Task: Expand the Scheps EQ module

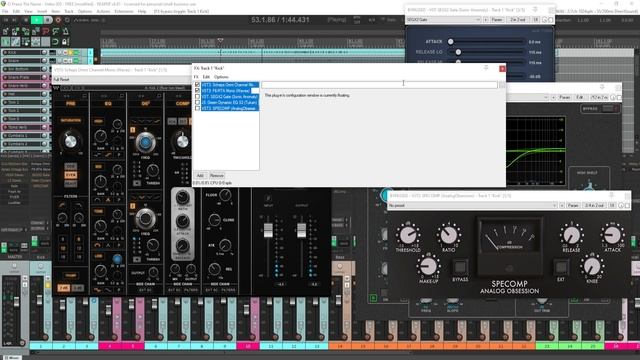Action: pyautogui.click(x=122, y=96)
